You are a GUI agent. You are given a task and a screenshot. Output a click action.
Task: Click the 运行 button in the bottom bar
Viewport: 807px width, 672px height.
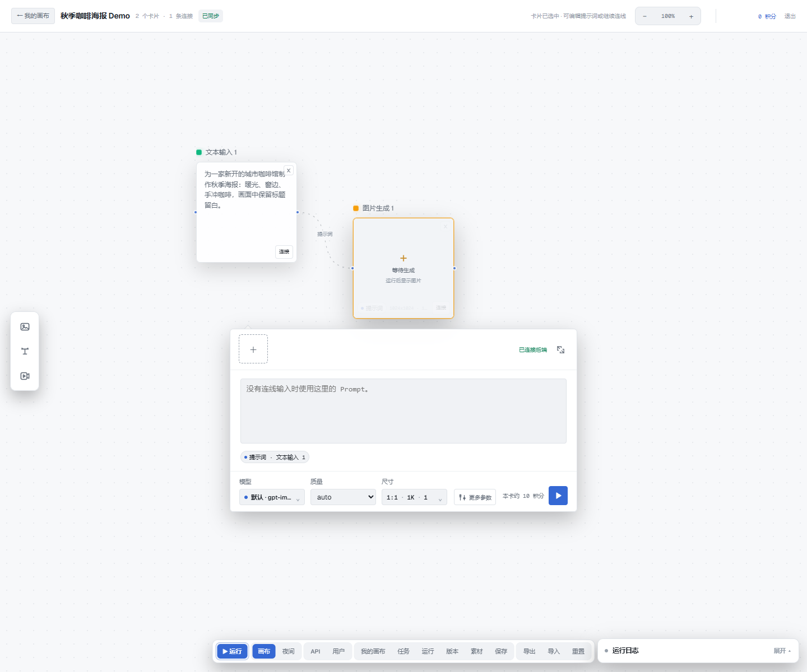(x=232, y=651)
